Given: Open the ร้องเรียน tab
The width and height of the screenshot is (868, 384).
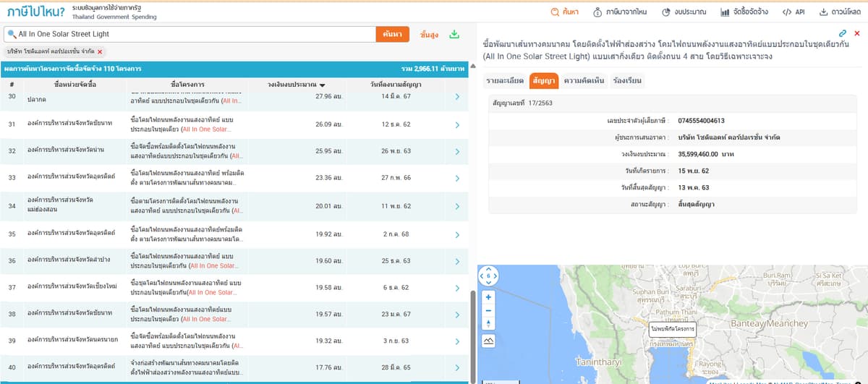Looking at the screenshot, I should [626, 80].
